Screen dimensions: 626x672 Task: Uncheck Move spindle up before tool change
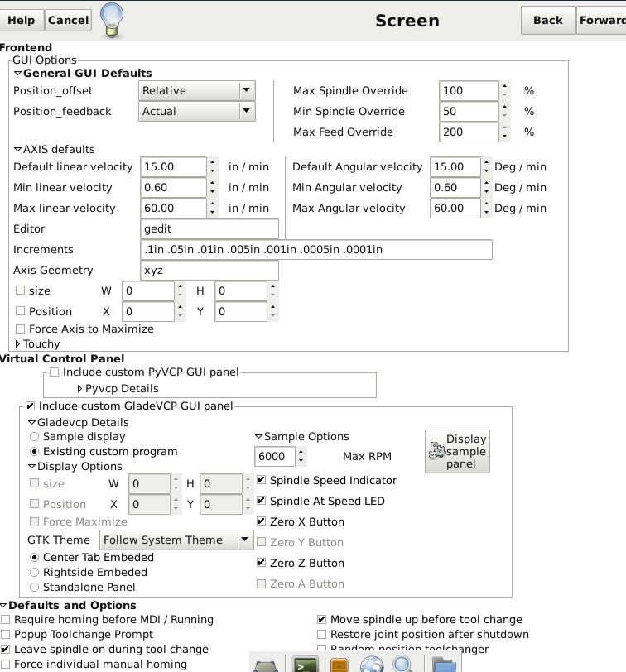click(321, 619)
